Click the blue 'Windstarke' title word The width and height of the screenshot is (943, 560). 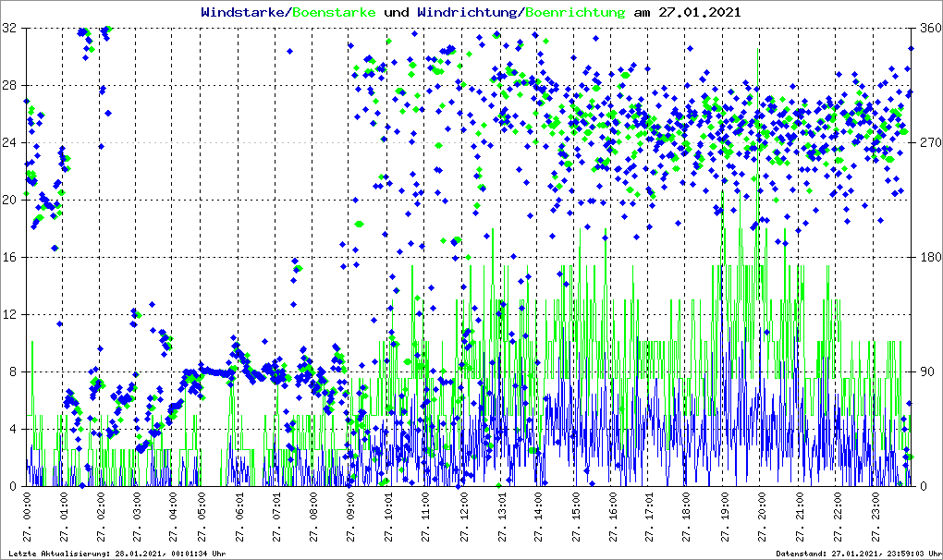pos(244,12)
